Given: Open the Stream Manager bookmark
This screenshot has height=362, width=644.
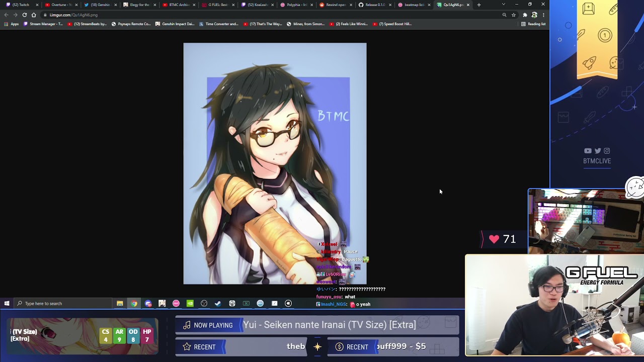Looking at the screenshot, I should point(43,24).
